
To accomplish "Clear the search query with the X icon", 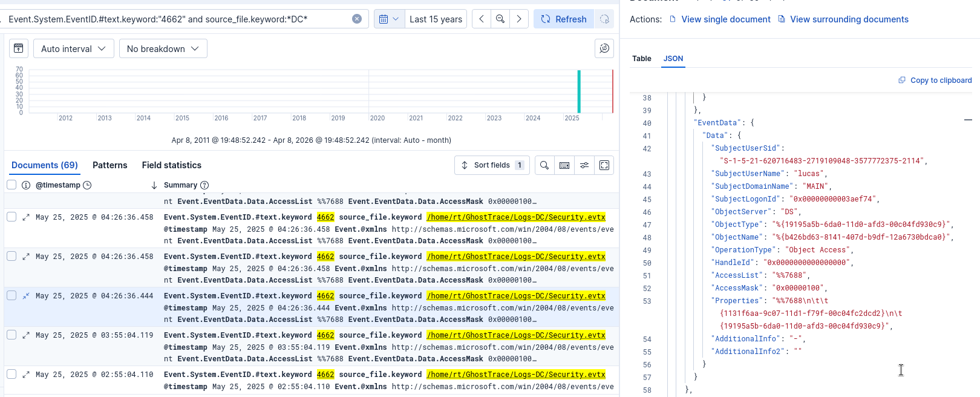I will [x=357, y=19].
